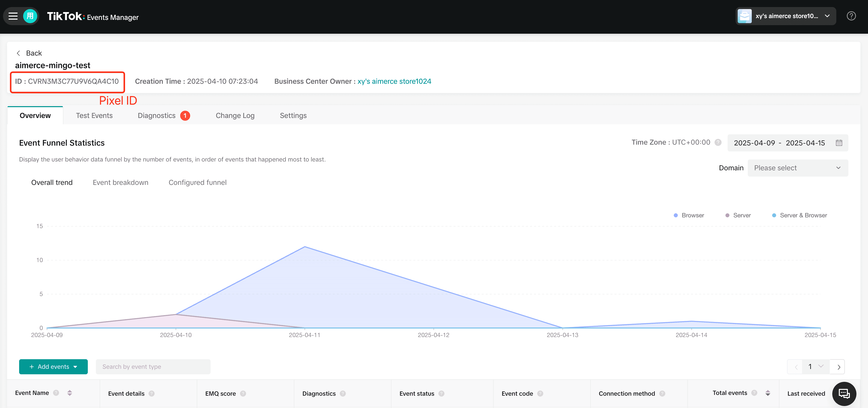The image size is (868, 408).
Task: Open the xy's aimerce store1024 owner link
Action: coord(394,81)
